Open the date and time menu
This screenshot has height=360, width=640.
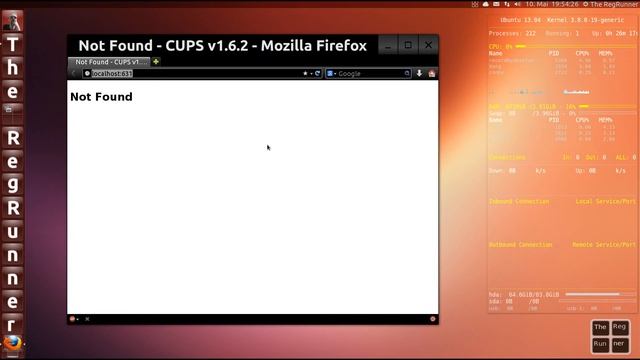552,4
